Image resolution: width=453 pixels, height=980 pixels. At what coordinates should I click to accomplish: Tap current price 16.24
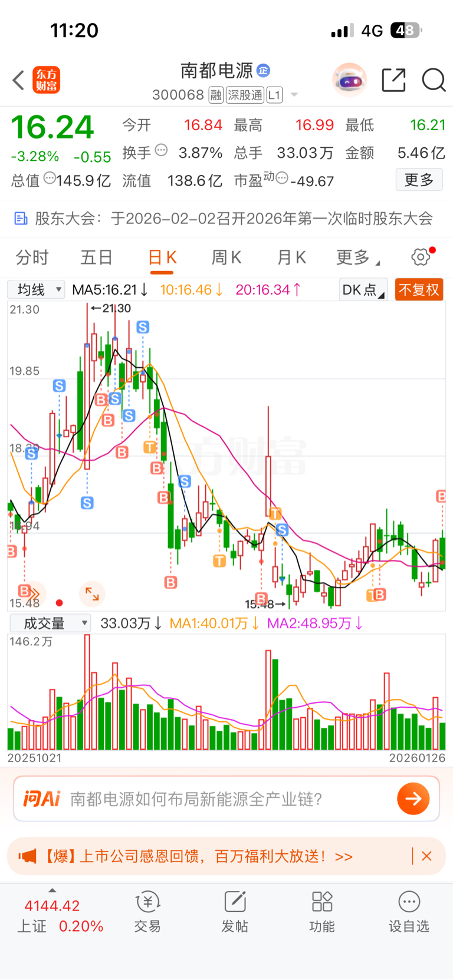click(x=52, y=127)
